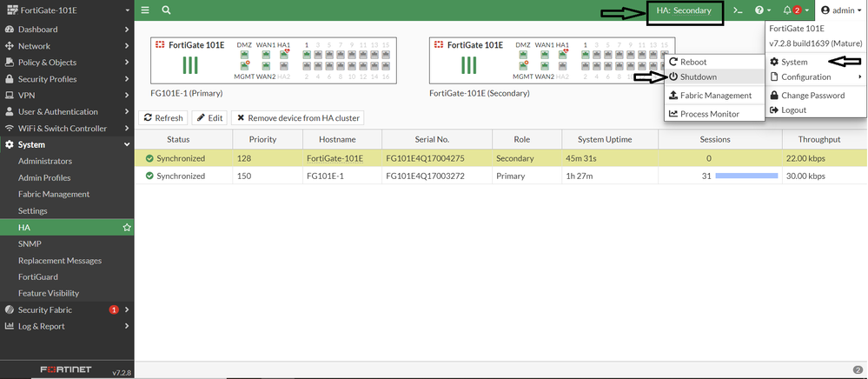Screen dimensions: 868x379
Task: Open Administrators in the System submenu
Action: click(x=45, y=161)
